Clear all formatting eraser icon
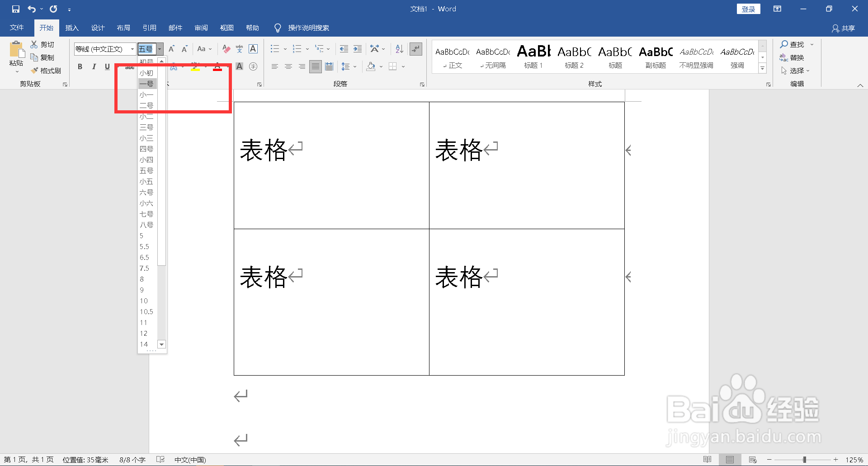This screenshot has width=868, height=466. click(226, 49)
